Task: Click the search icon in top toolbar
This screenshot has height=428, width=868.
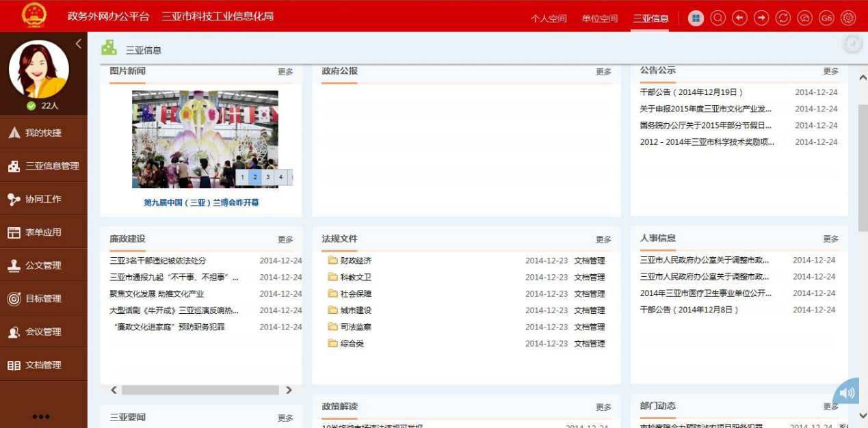Action: [x=718, y=18]
